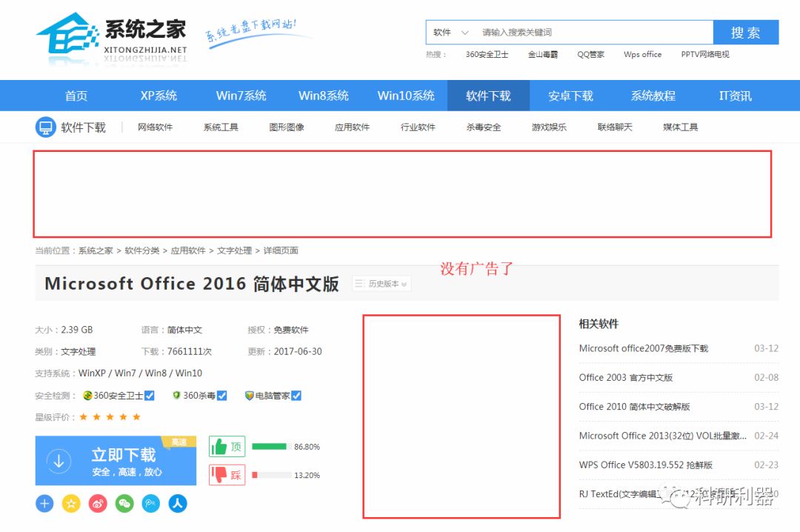Toggle the 360安全卫士 checkmark
This screenshot has width=800, height=532.
(150, 396)
